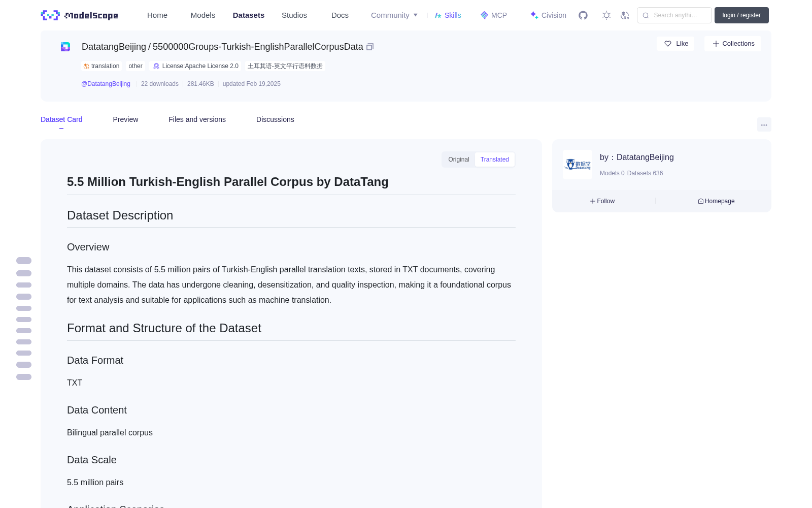Switch site language with the translate icon

[x=625, y=15]
